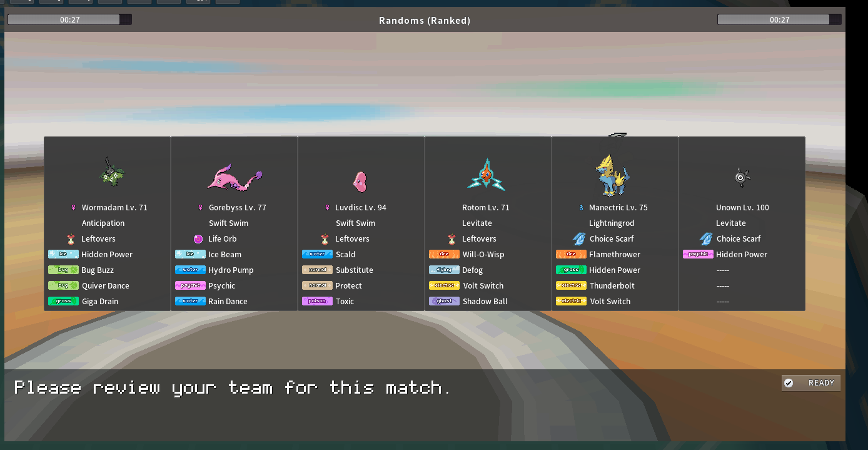Click Gorebyss's Life Orb item icon
This screenshot has width=868, height=450.
tap(198, 238)
